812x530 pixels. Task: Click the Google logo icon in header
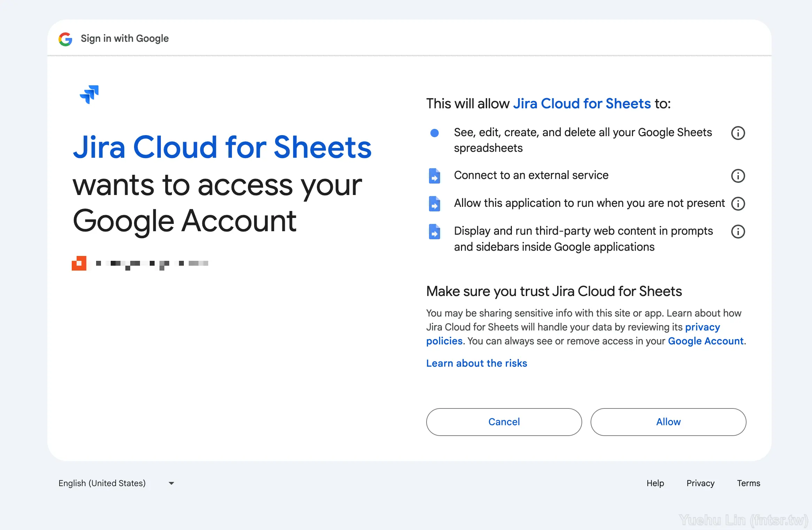point(65,39)
